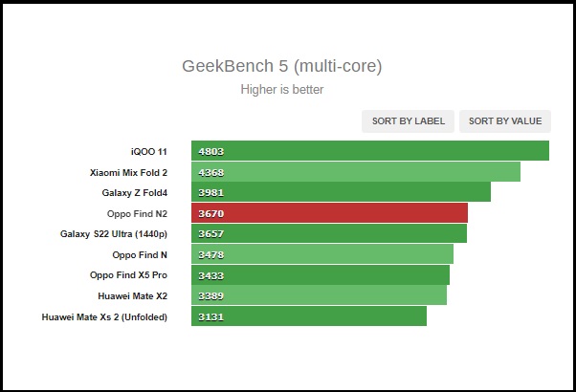This screenshot has width=576, height=392.
Task: Click the Oppo Find X5 Pro bar
Action: click(x=320, y=275)
